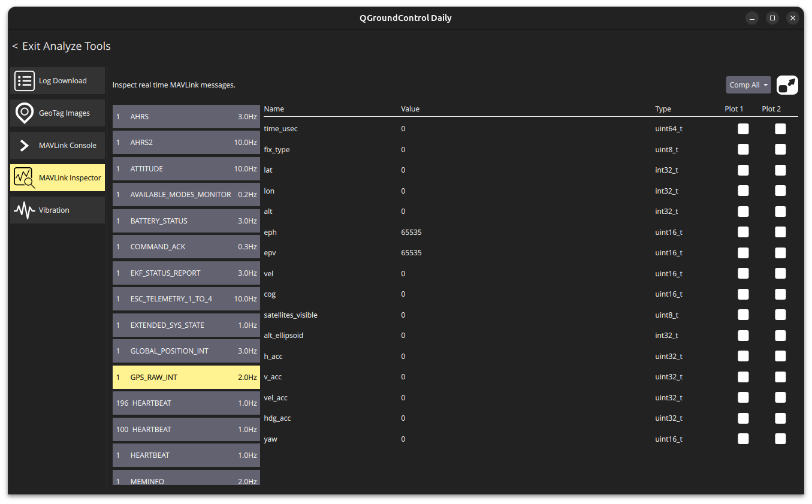
Task: Select the HEARTBEAT message from system 196
Action: pyautogui.click(x=186, y=403)
